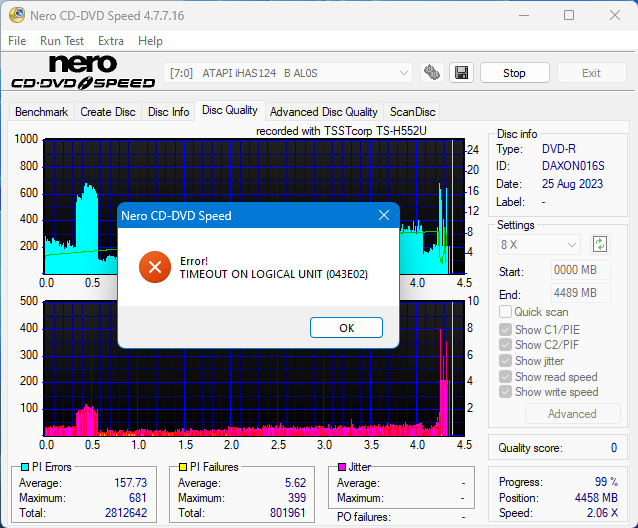Click the Exit button

(x=591, y=73)
